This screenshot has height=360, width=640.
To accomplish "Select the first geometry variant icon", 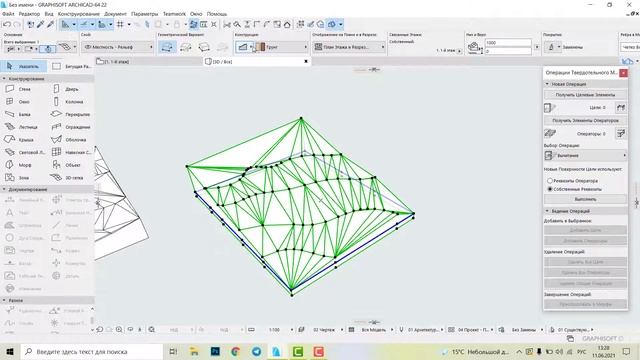I will (x=167, y=47).
